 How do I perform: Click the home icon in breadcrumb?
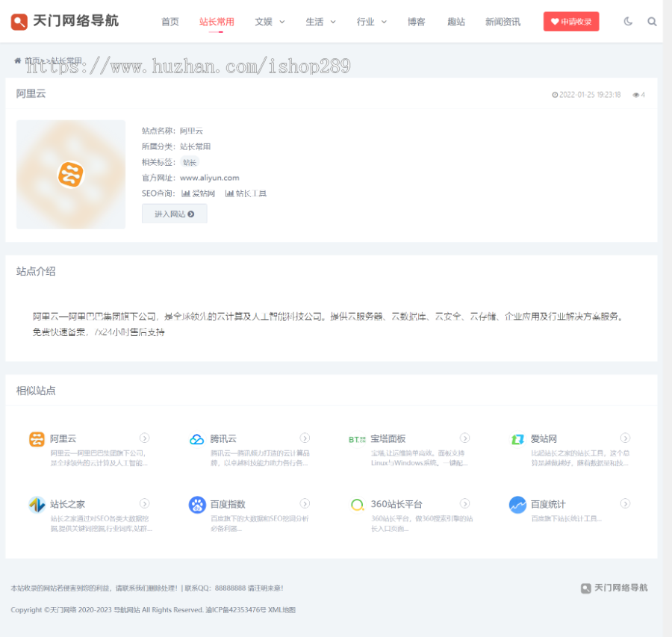click(18, 60)
